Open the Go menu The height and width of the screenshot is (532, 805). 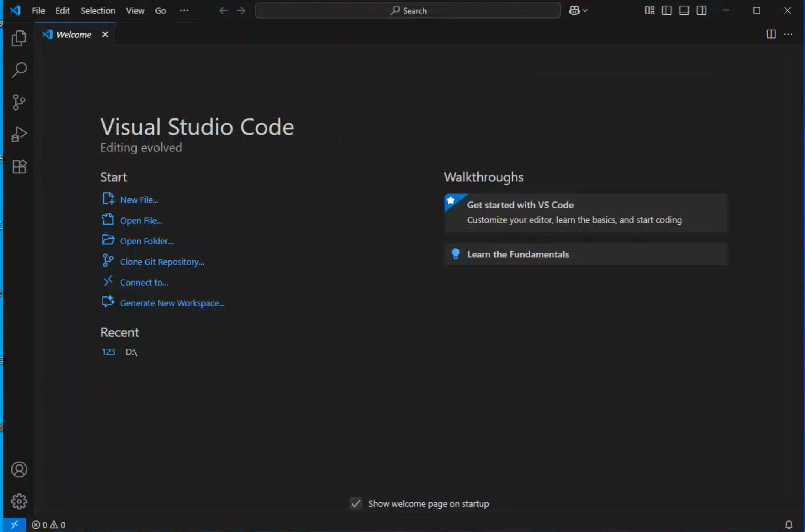coord(161,10)
